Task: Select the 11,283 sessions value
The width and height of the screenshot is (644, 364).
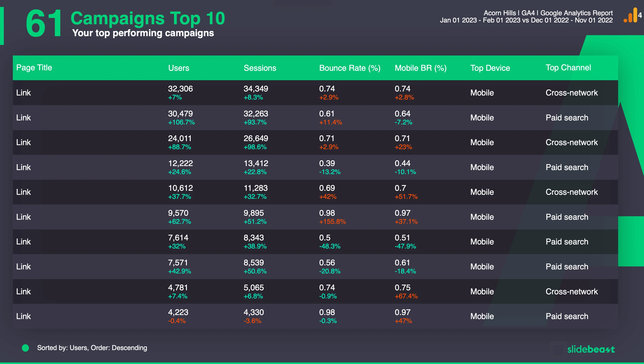Action: [x=256, y=188]
